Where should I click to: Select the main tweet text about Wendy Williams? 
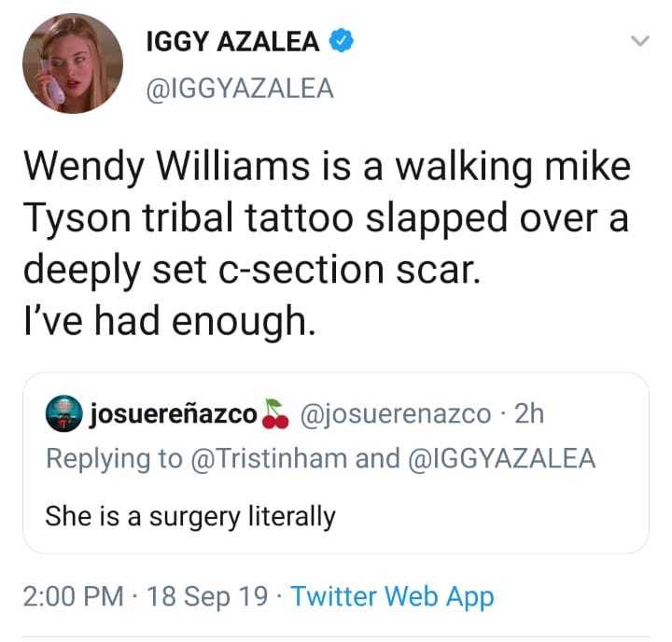click(327, 244)
